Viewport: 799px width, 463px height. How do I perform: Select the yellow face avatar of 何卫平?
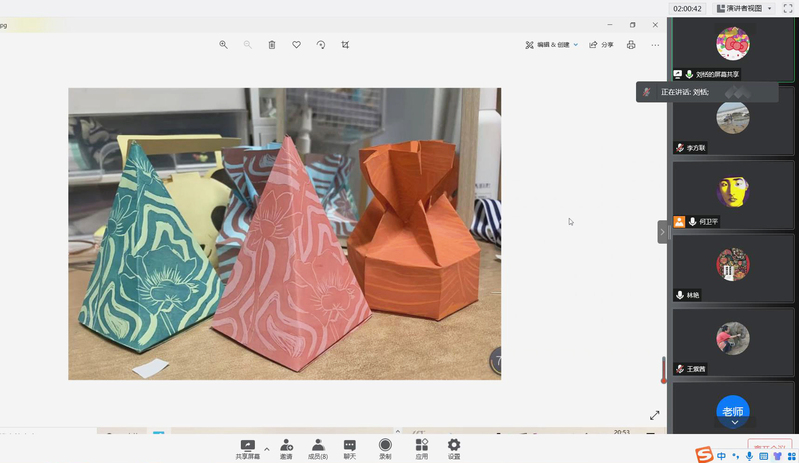tap(733, 191)
